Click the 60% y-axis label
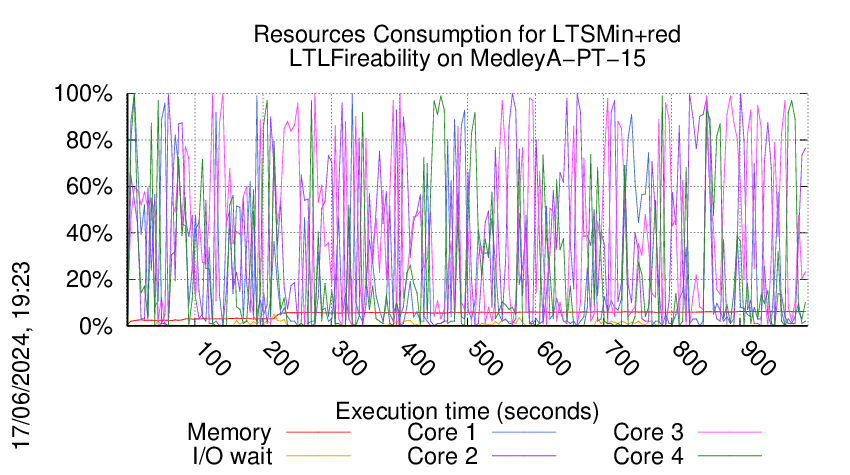The height and width of the screenshot is (475, 850). click(89, 187)
